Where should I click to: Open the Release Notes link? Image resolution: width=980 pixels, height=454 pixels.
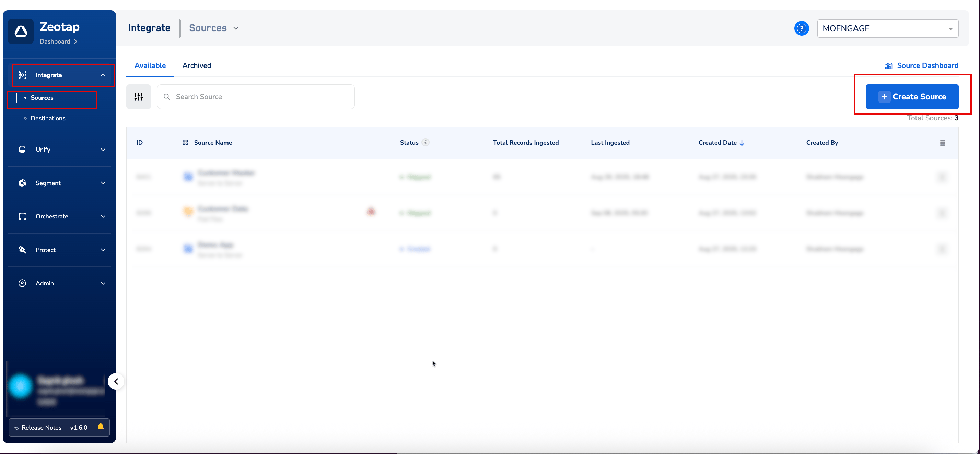42,427
